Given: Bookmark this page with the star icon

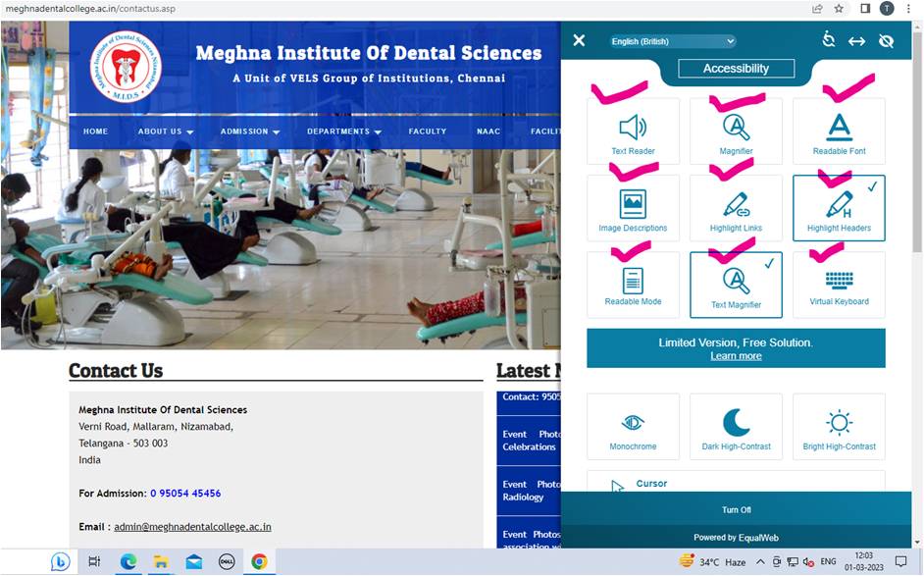Looking at the screenshot, I should [x=839, y=9].
